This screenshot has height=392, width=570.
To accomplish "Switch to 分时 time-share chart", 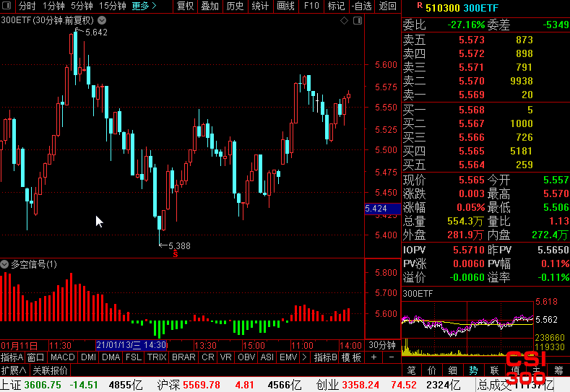I will pyautogui.click(x=27, y=6).
